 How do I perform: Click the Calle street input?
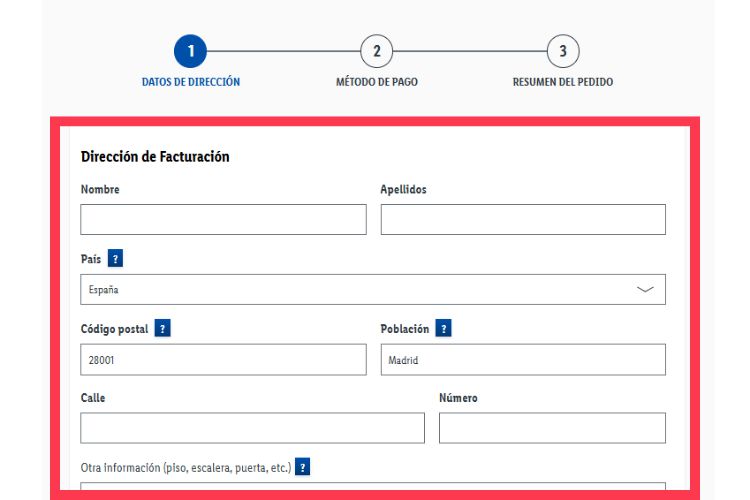pyautogui.click(x=252, y=428)
